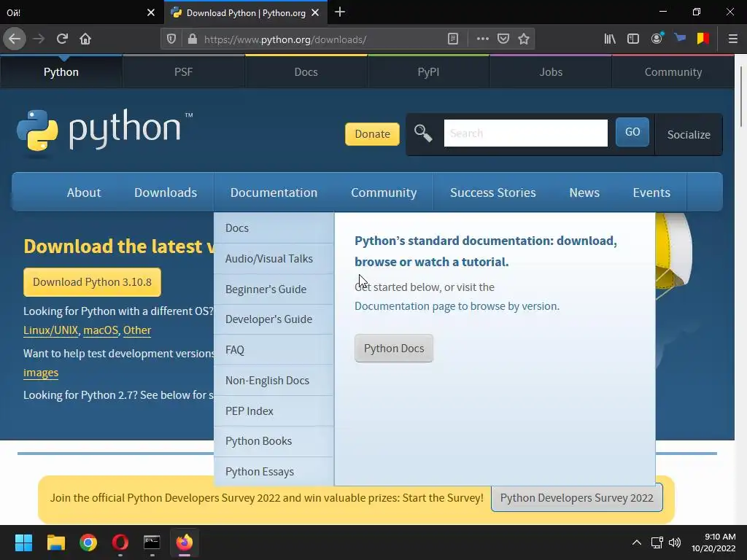Click the Firefox taskbar icon
Viewport: 747px width, 560px height.
[x=185, y=542]
